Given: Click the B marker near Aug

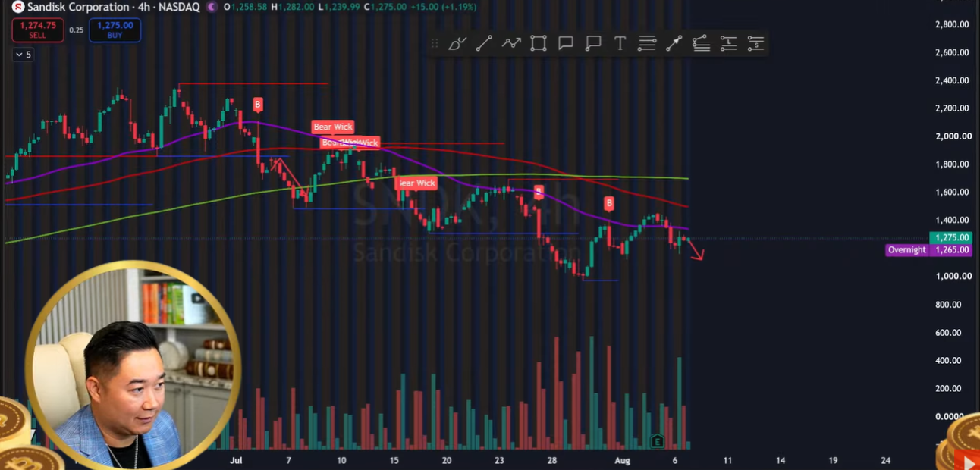Looking at the screenshot, I should [609, 203].
